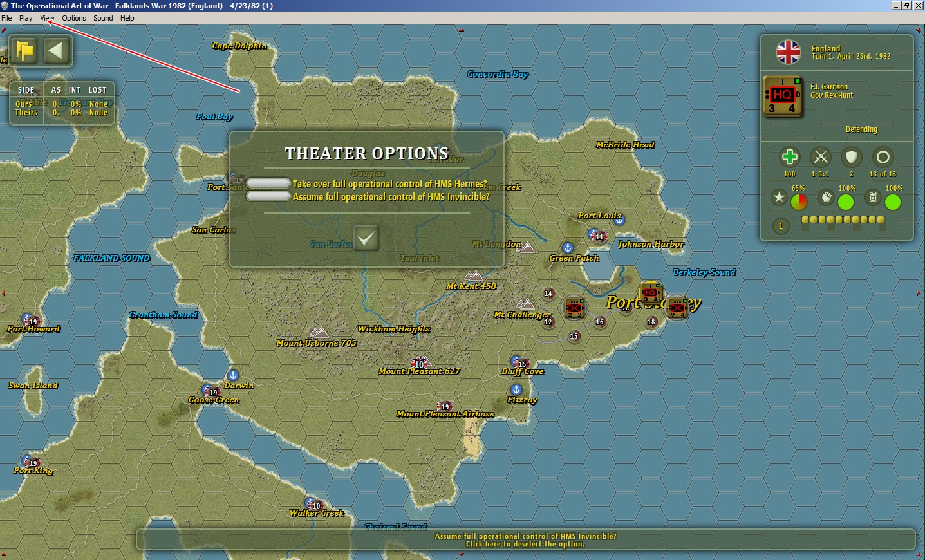Click the yellow flags icon button

tap(25, 50)
